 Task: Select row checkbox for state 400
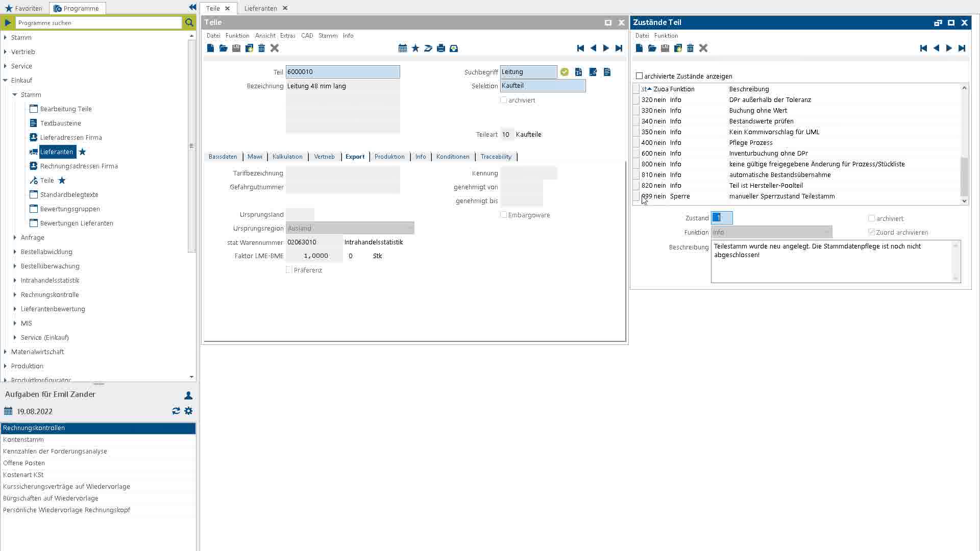pos(636,143)
